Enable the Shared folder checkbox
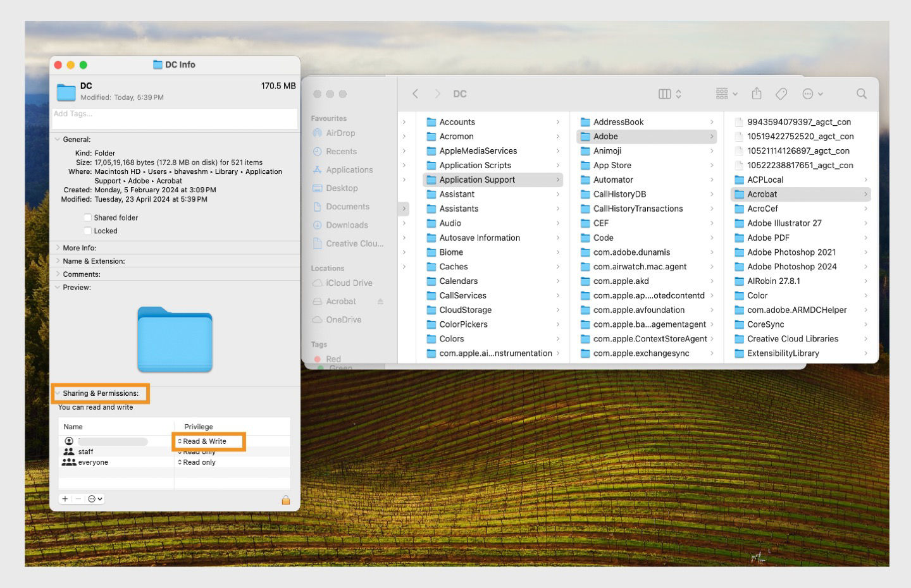The image size is (911, 588). tap(87, 217)
